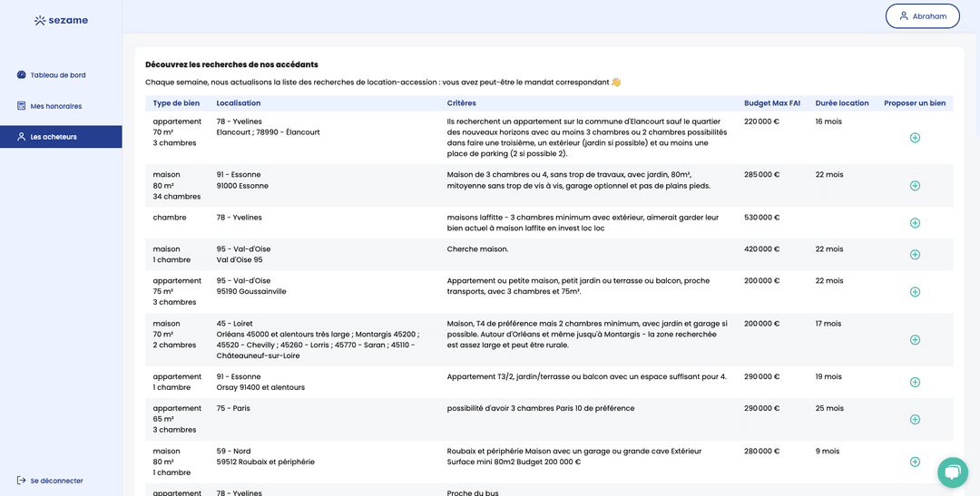This screenshot has width=980, height=496.
Task: Propose a property for Roubaix search
Action: pos(915,462)
